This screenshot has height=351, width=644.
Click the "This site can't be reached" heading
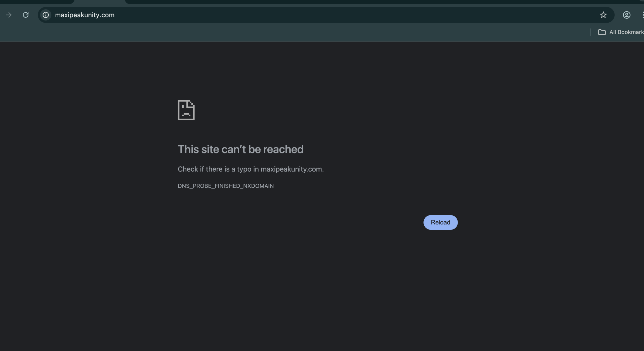(x=240, y=149)
